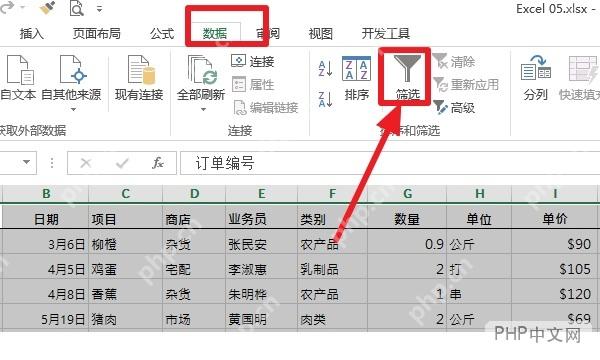The image size is (600, 360).
Task: Select column E header
Action: (262, 194)
